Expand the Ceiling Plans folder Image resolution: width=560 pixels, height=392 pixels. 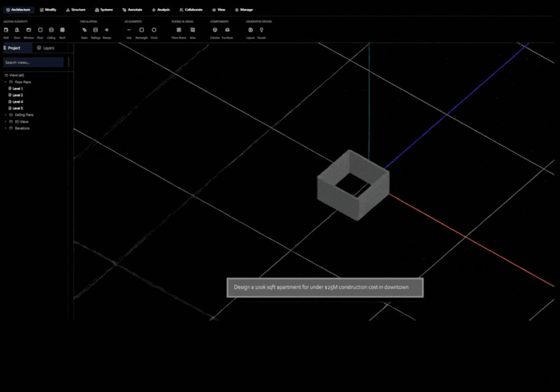point(6,115)
